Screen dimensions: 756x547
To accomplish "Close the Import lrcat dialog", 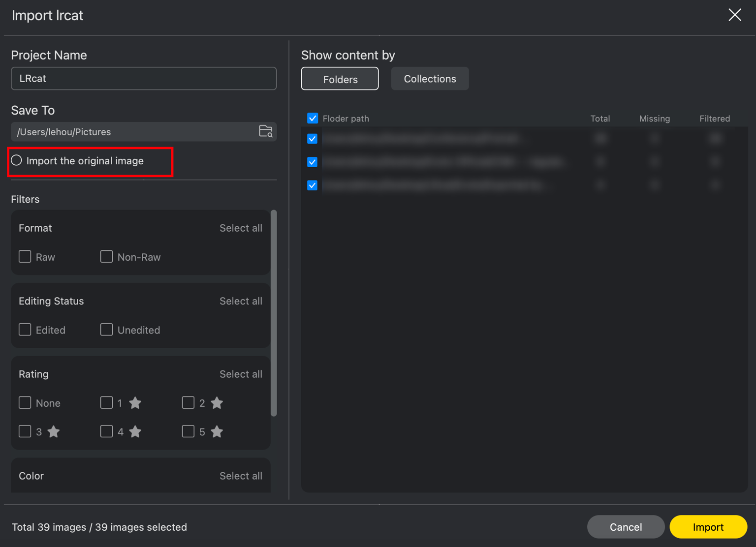I will (735, 15).
